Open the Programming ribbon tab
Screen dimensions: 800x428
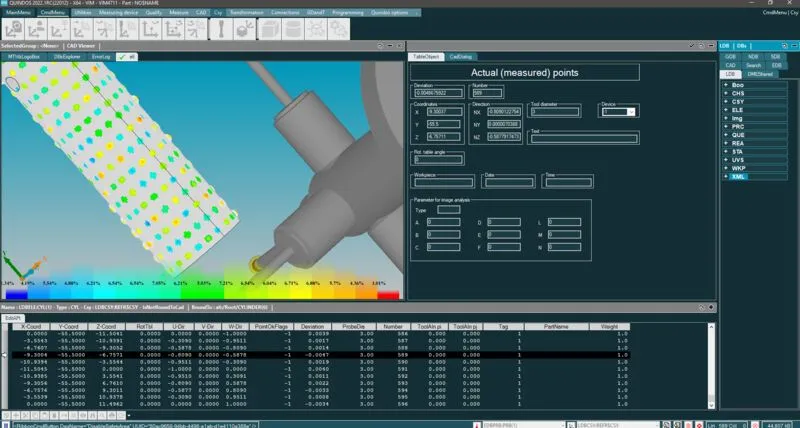coord(348,12)
